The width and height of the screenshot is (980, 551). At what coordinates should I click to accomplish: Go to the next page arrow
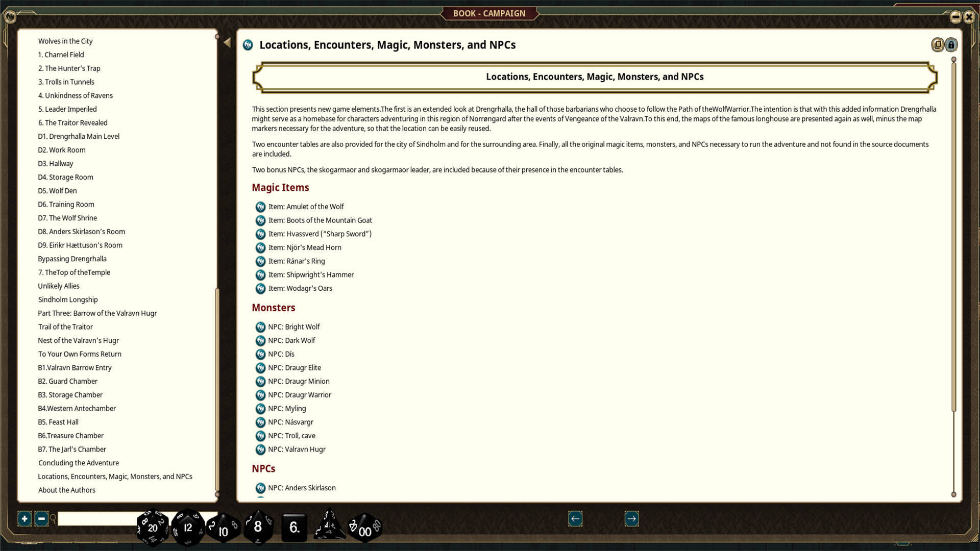tap(631, 518)
